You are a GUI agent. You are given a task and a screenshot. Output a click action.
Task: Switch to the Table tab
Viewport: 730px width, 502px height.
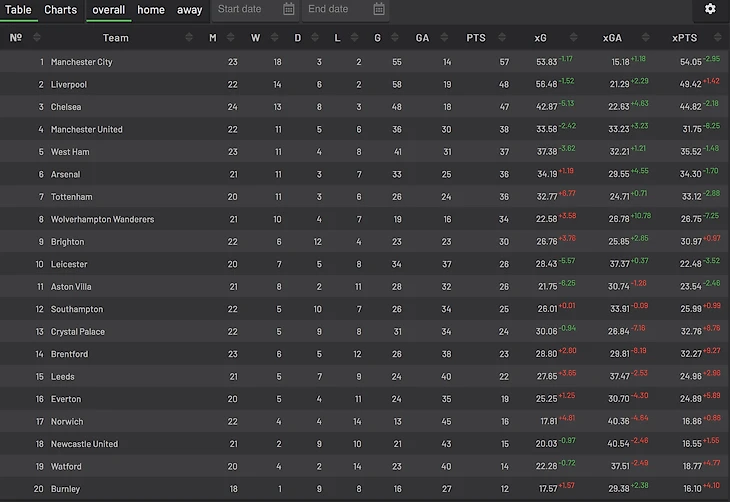coord(19,10)
